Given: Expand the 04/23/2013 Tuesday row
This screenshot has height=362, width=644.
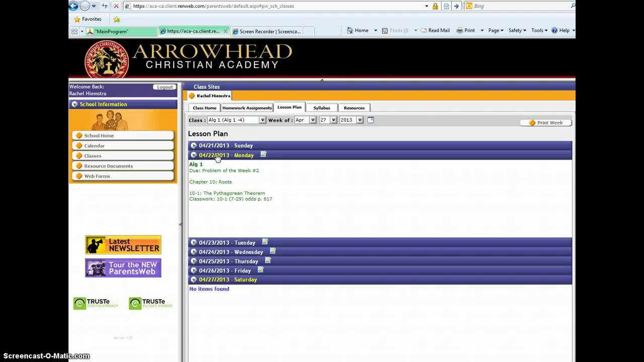Looking at the screenshot, I should pos(194,242).
